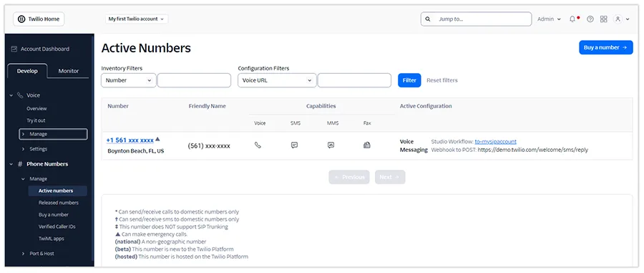Screen dimensions: 644x273
Task: Click the Previous pagination button
Action: pos(349,177)
